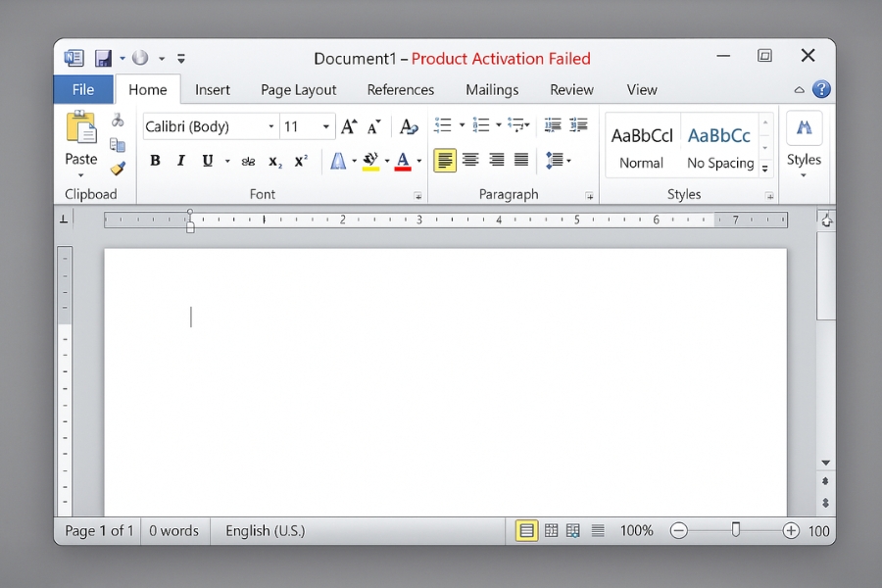Click the Increase Indent icon
This screenshot has height=588, width=882.
pos(578,124)
